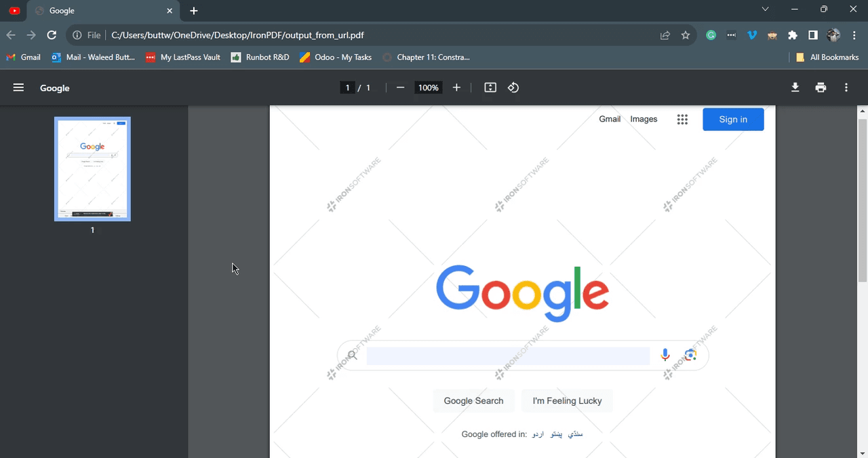Click the Google Lens camera icon
Screen dimensions: 868x458
(690, 355)
